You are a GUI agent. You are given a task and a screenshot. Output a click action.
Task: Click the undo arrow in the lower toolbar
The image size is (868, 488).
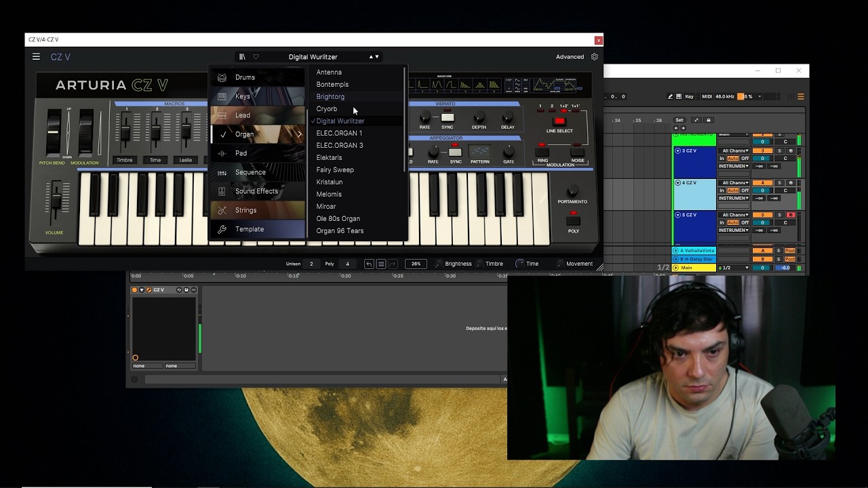tap(369, 264)
